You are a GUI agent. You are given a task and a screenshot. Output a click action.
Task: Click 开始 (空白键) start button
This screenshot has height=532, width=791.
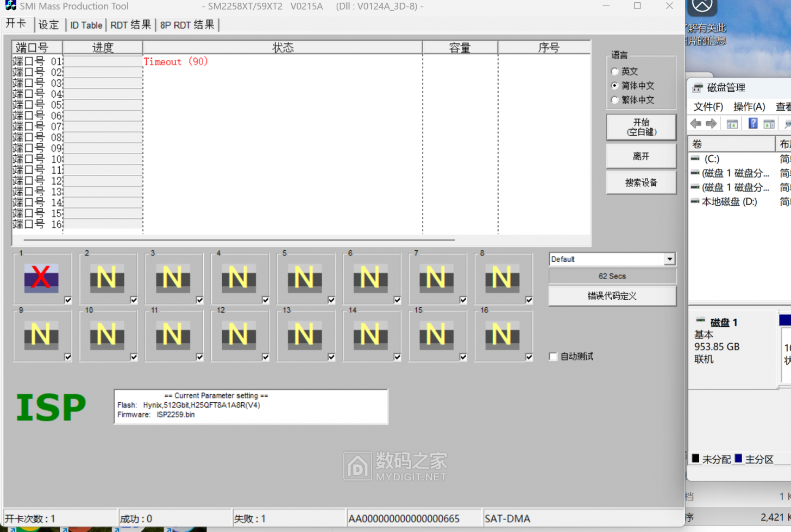(641, 127)
